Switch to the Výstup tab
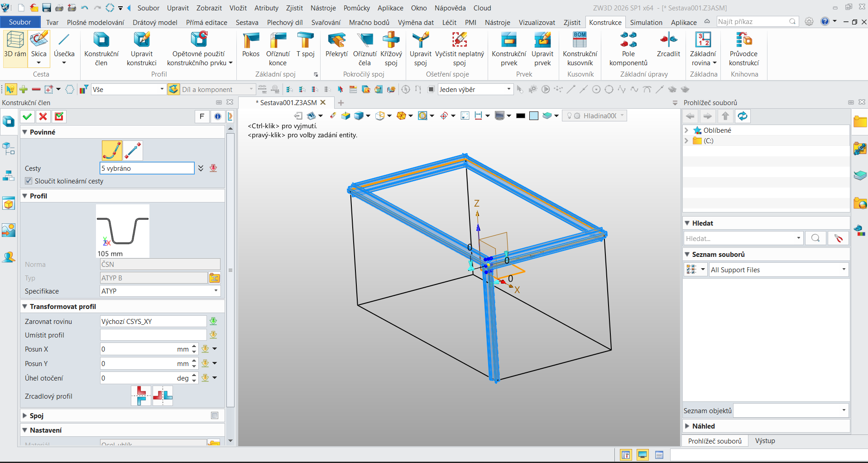Screen dimensions: 868x463 (x=765, y=441)
